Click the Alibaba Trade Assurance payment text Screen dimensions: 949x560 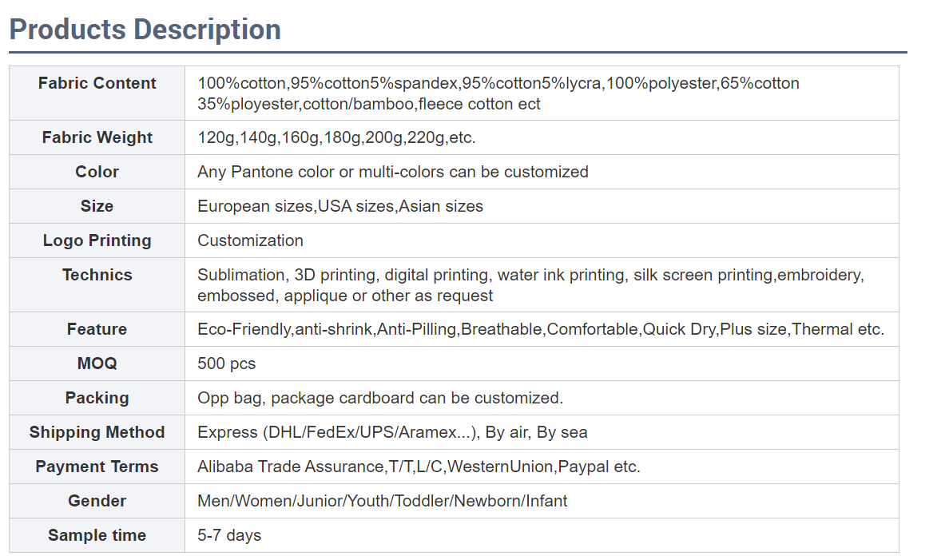[x=290, y=467]
